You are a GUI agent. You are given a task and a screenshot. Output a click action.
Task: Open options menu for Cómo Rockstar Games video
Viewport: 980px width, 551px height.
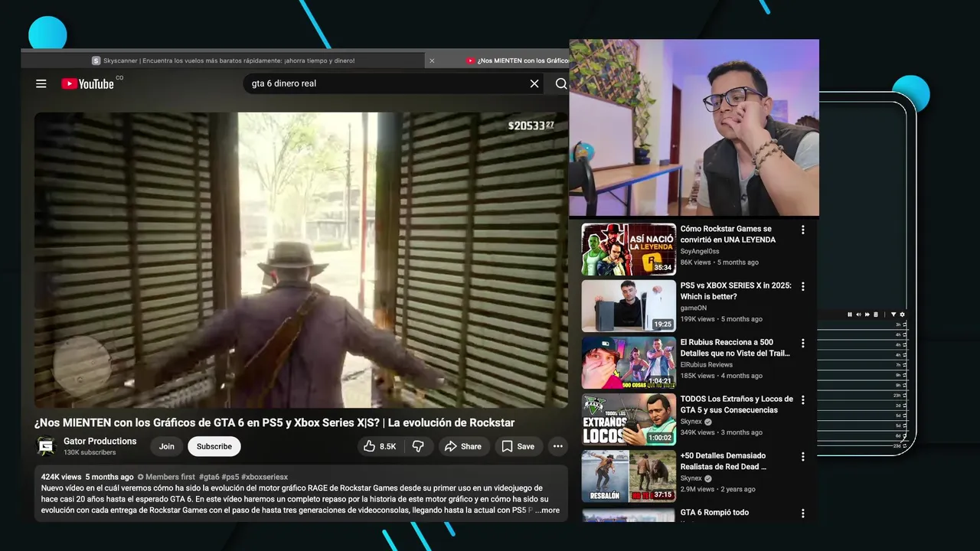(802, 230)
